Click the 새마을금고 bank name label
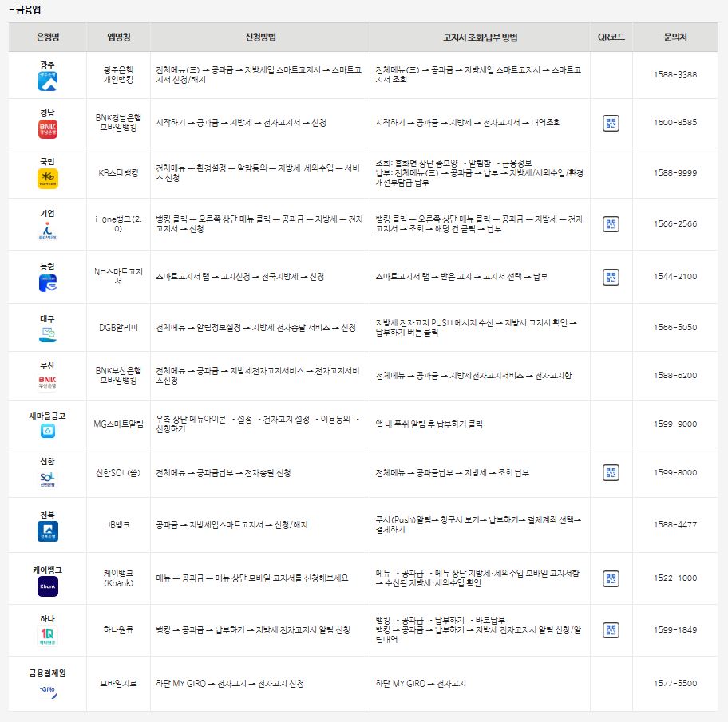The height and width of the screenshot is (722, 728). coord(47,416)
